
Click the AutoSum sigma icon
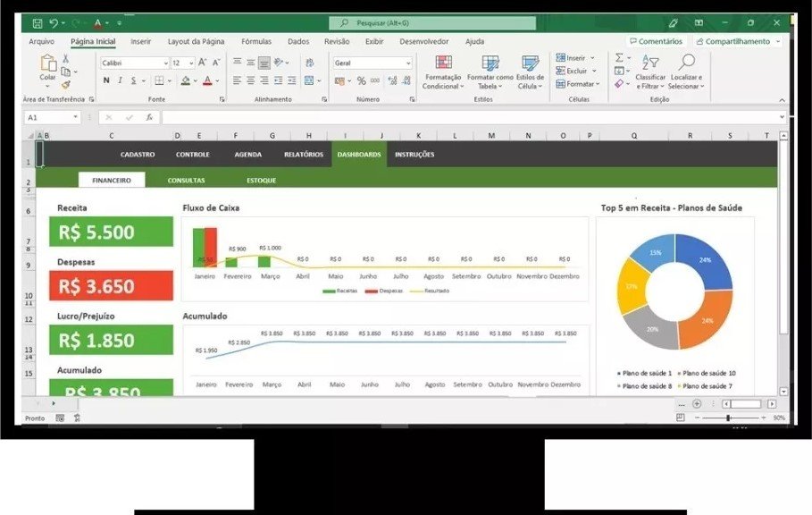point(618,58)
